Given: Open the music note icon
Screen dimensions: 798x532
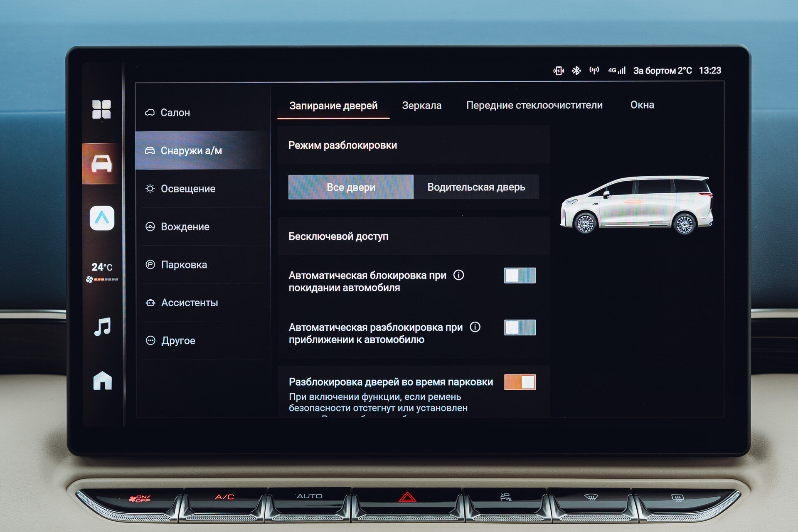Looking at the screenshot, I should 102,327.
